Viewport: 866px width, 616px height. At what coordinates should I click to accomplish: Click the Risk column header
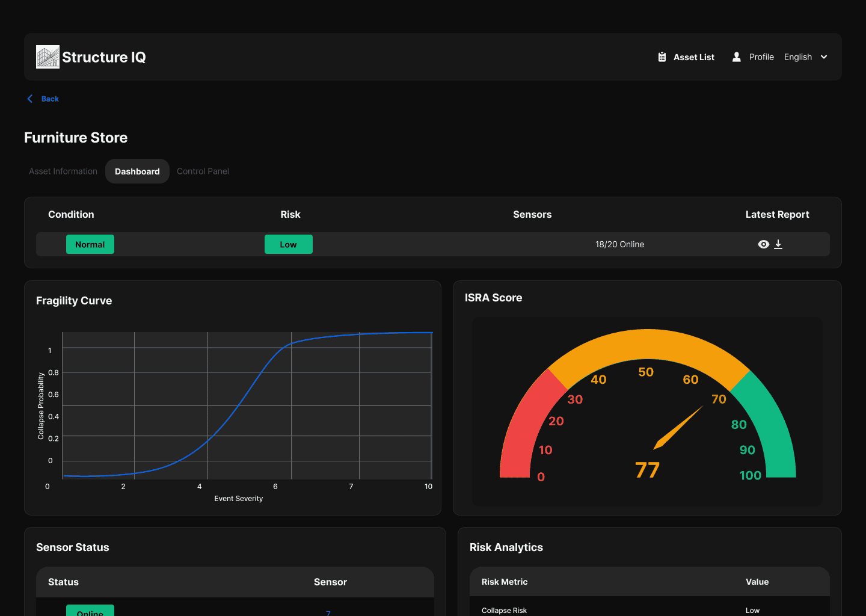pos(290,215)
